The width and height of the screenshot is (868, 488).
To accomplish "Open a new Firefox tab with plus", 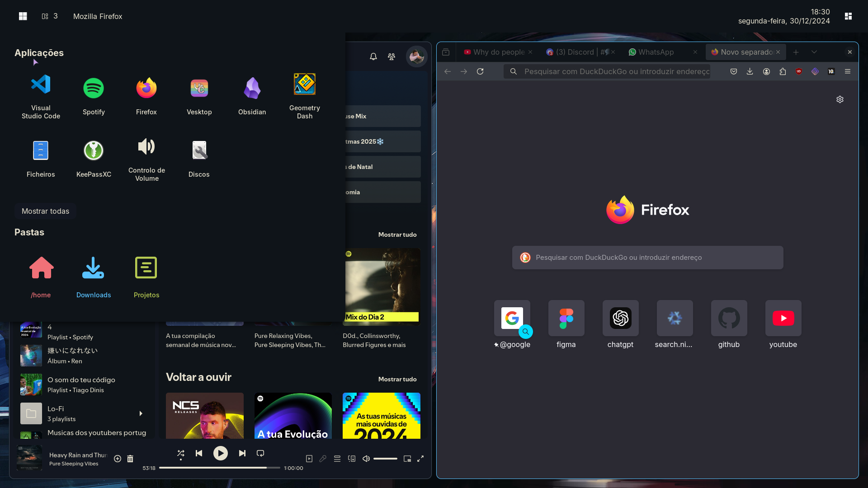I will [x=796, y=52].
